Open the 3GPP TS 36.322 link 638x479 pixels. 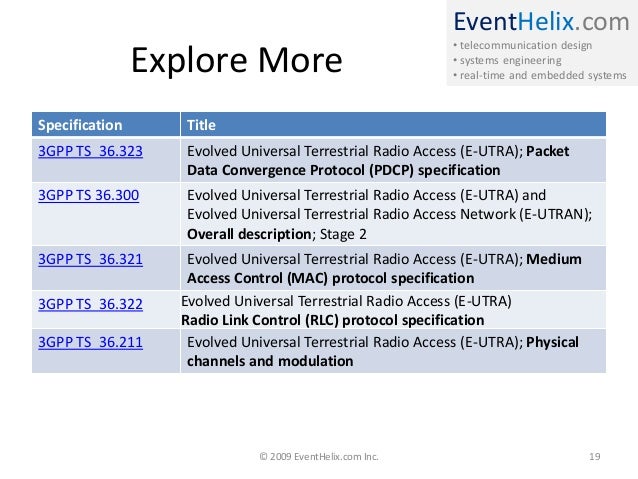(x=90, y=304)
